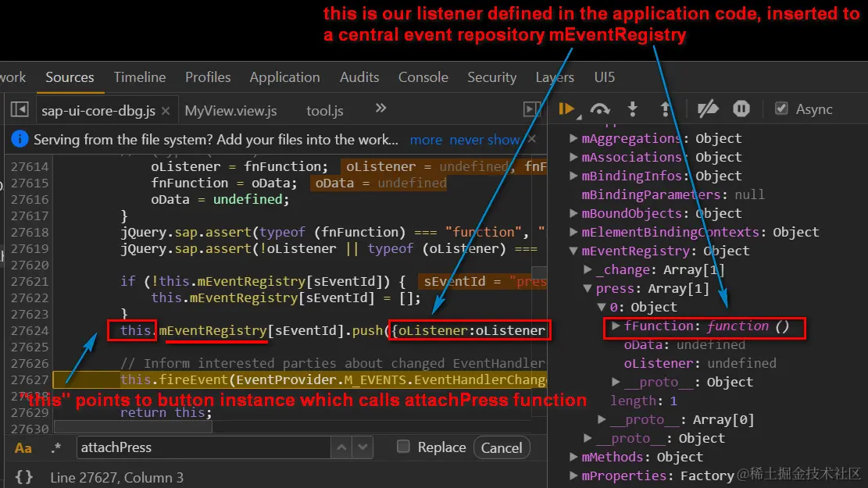Select 'oListener: undefined' property row
This screenshot has height=488, width=868.
pyautogui.click(x=700, y=364)
